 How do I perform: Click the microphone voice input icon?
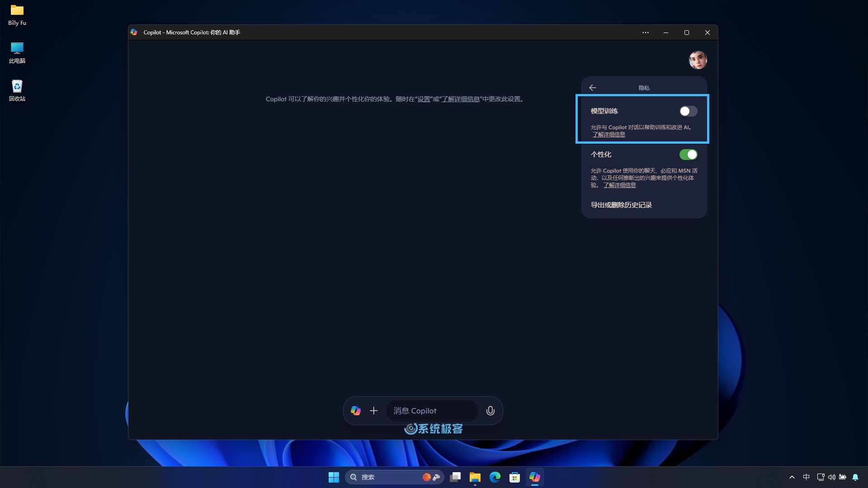(490, 411)
